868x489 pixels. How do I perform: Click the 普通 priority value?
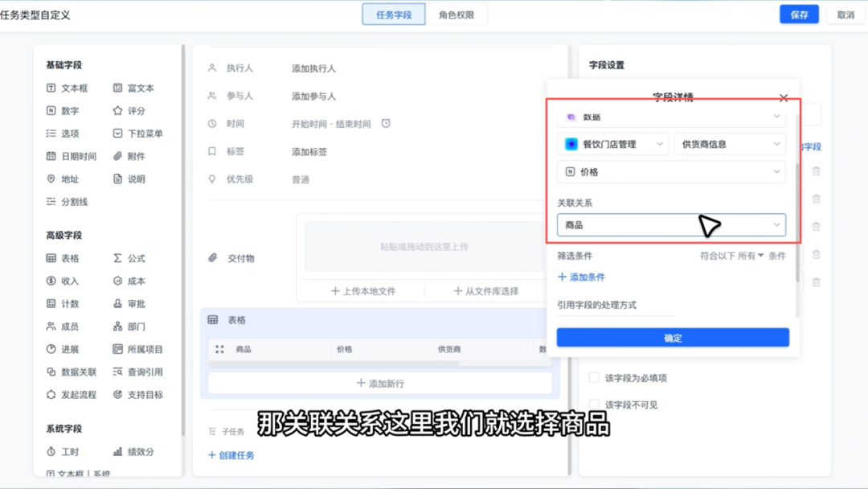(301, 179)
